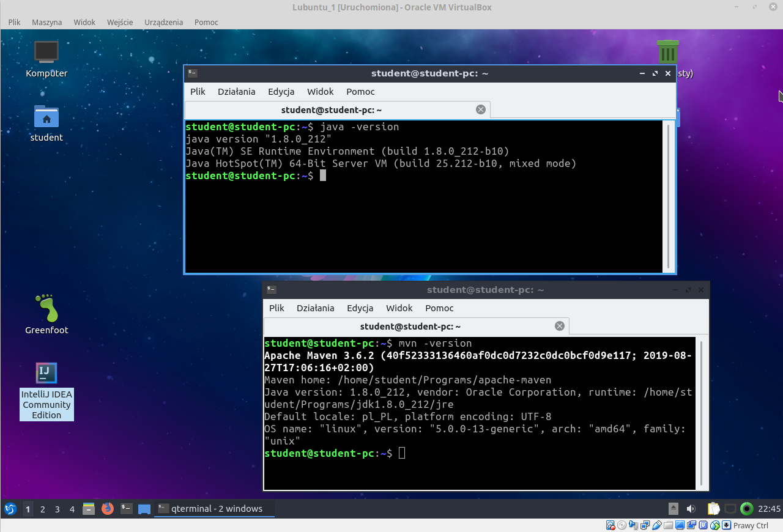This screenshot has height=532, width=783.
Task: Open Widok menu in the mvn terminal
Action: pos(399,308)
